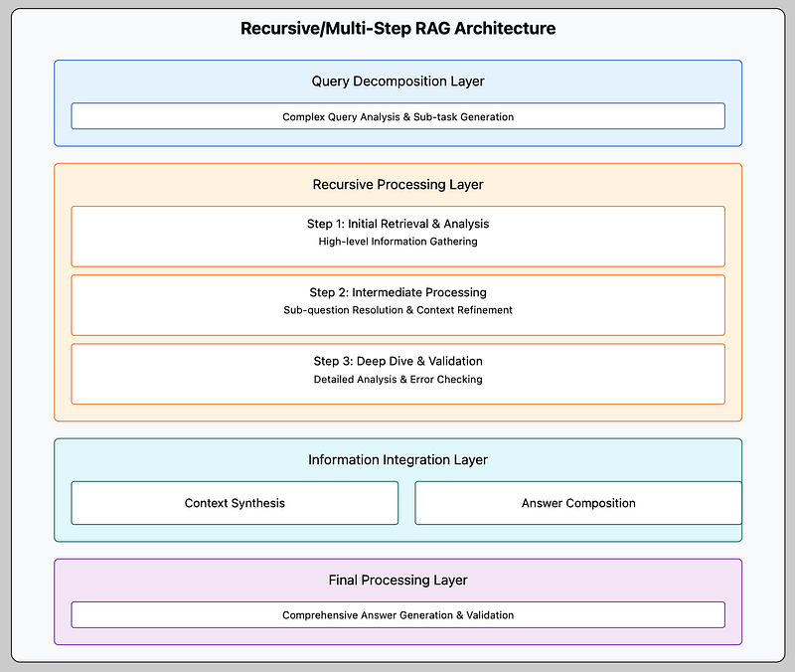795x672 pixels.
Task: Select the 'Recursive Processing Layer' heading
Action: tap(398, 185)
